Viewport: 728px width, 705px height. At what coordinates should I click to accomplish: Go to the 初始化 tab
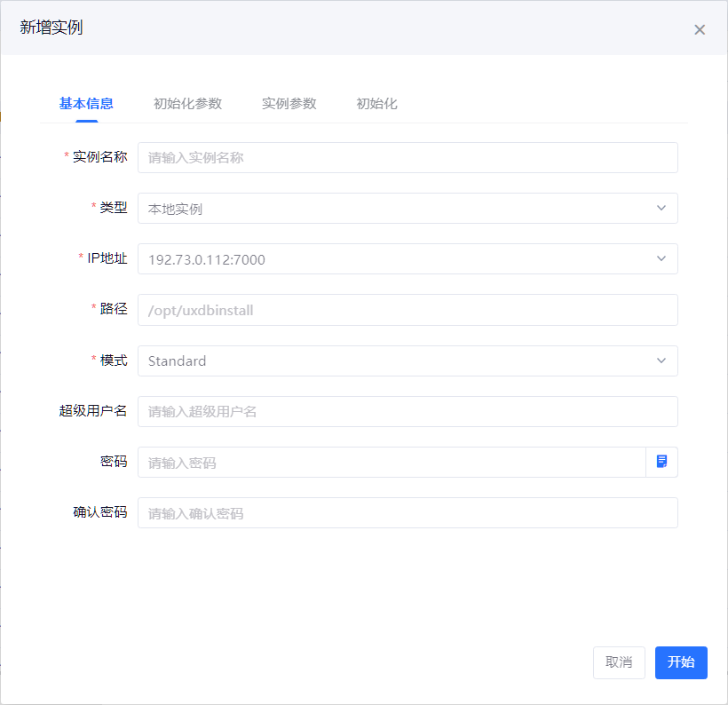[x=376, y=103]
